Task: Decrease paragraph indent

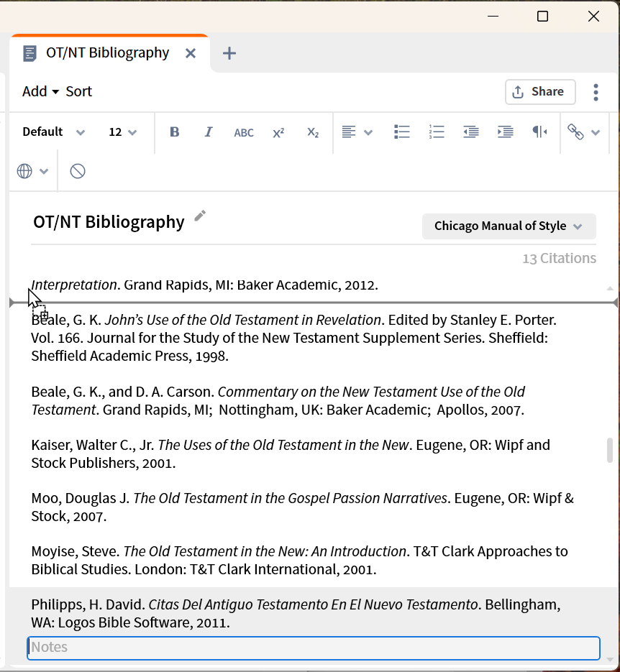Action: [471, 132]
